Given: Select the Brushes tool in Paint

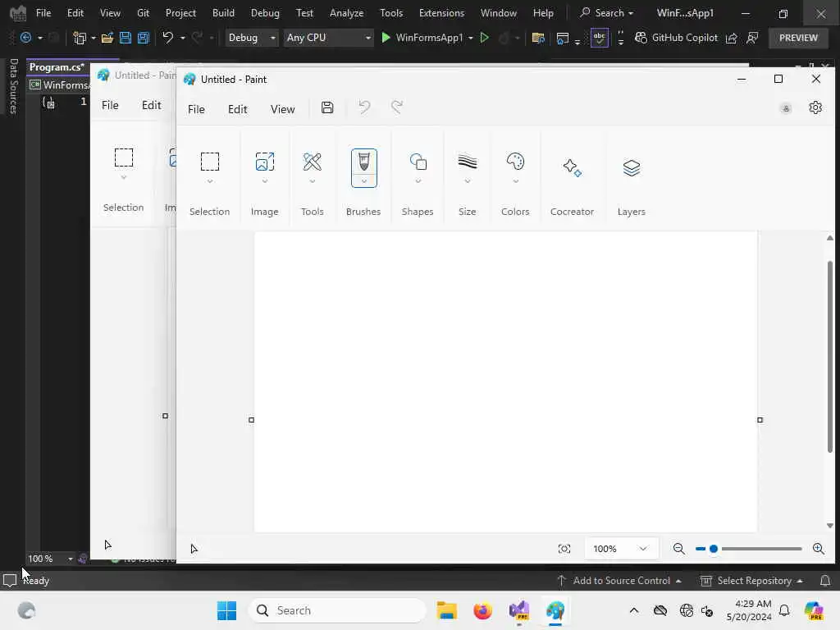Looking at the screenshot, I should pos(363,162).
